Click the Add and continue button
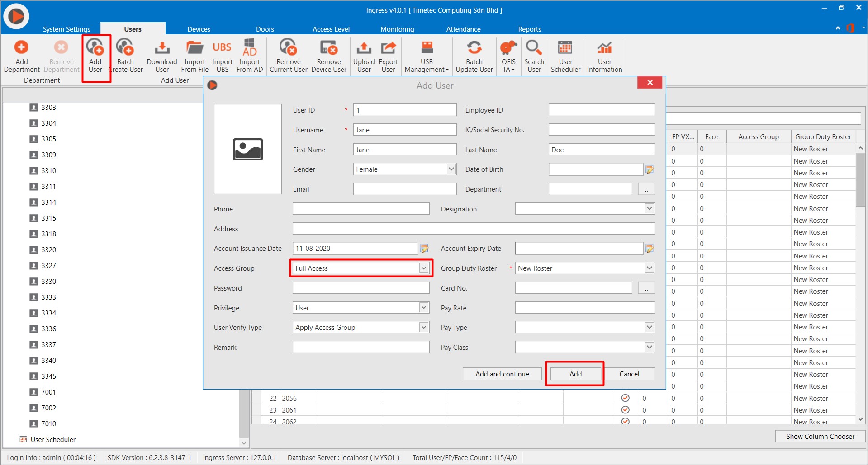 coord(502,374)
